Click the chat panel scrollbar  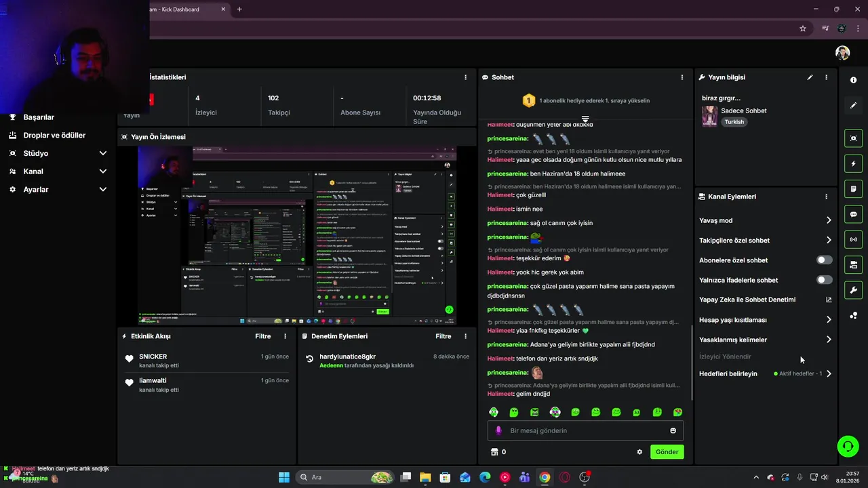coord(691,363)
